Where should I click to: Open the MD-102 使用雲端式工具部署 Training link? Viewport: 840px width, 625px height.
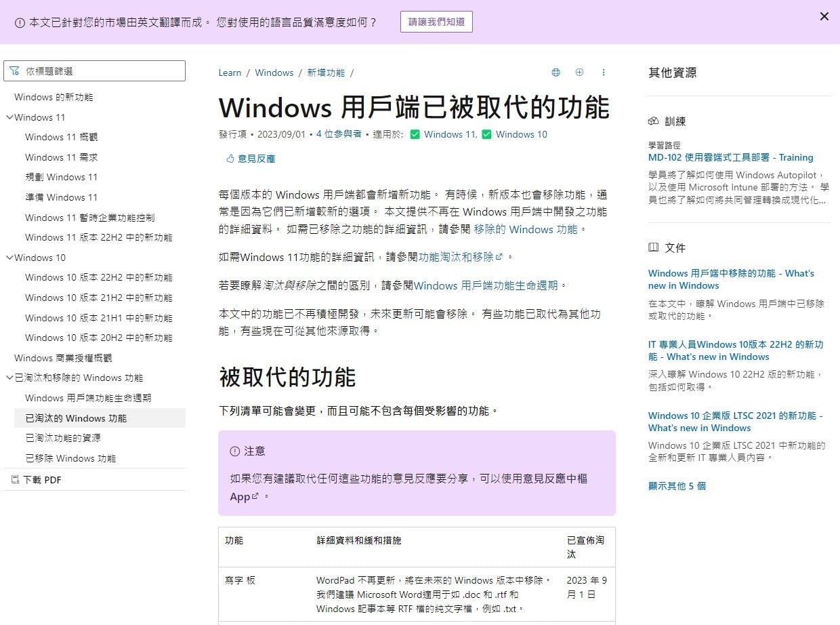[x=730, y=157]
